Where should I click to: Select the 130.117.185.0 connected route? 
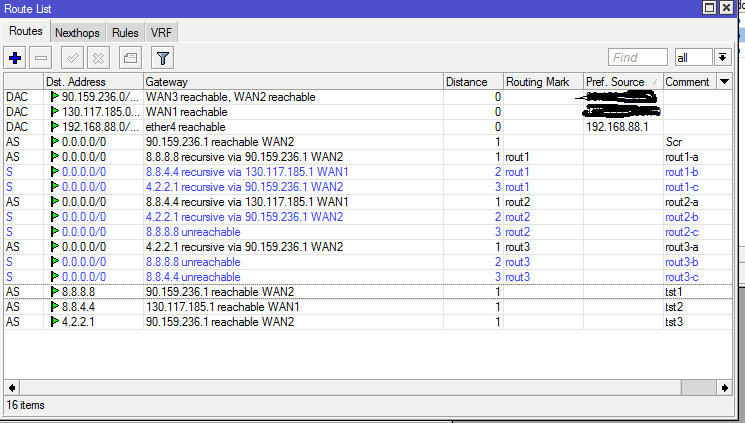(368, 112)
